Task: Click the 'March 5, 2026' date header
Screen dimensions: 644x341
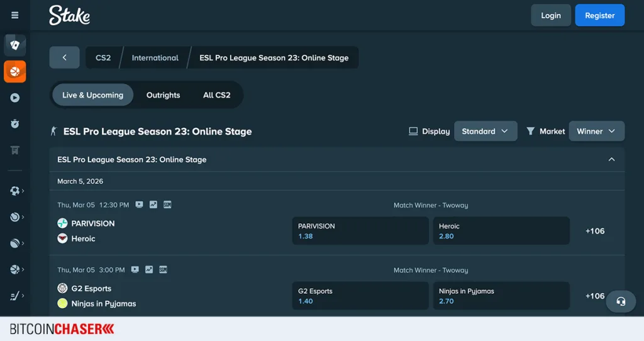Action: pyautogui.click(x=80, y=181)
